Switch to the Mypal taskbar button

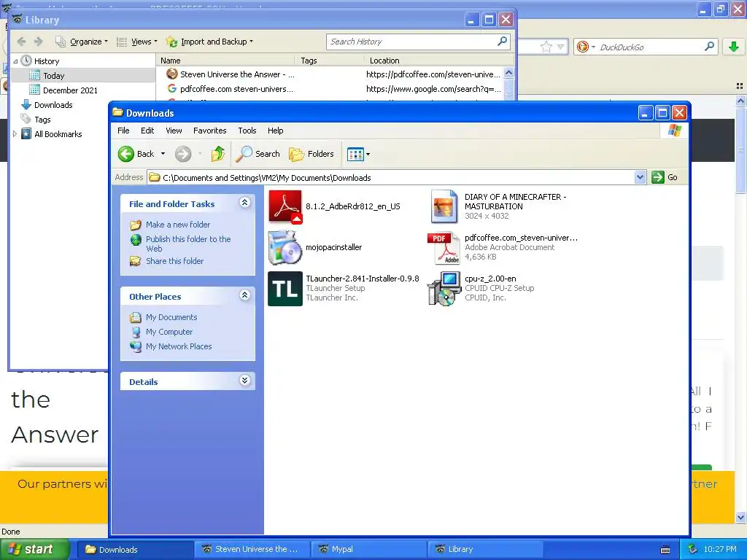368,550
